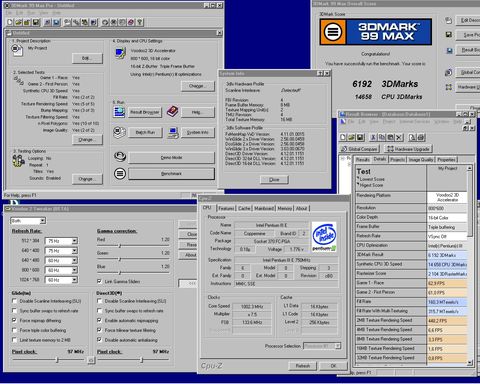Click the Batch Run icon
Image resolution: width=480 pixels, height=384 pixels.
tap(119, 132)
